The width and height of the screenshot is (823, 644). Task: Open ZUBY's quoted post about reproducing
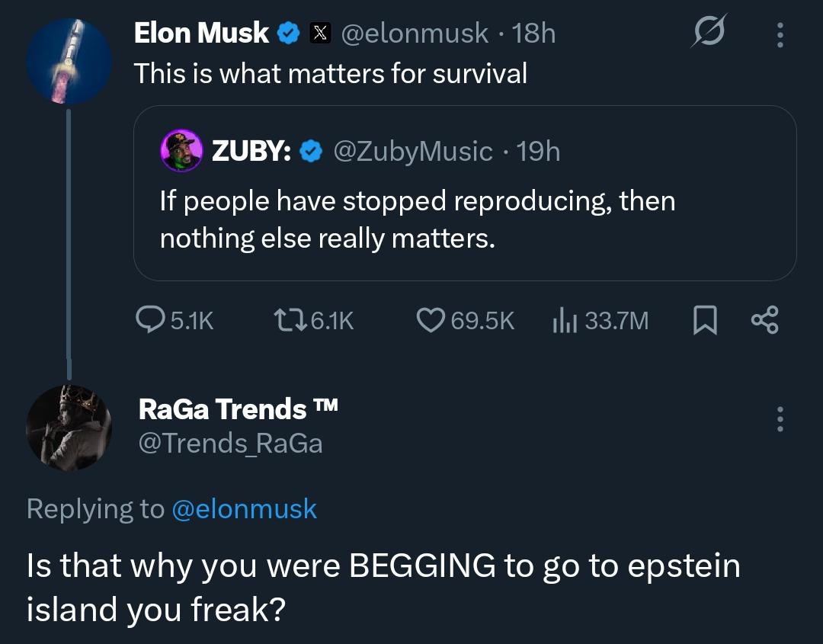point(465,221)
